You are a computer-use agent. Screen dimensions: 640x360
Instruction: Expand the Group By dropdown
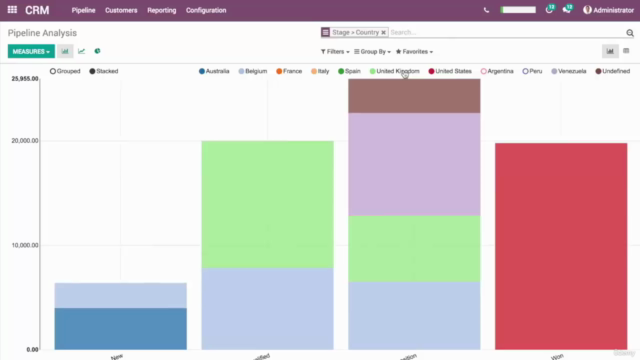click(x=372, y=52)
